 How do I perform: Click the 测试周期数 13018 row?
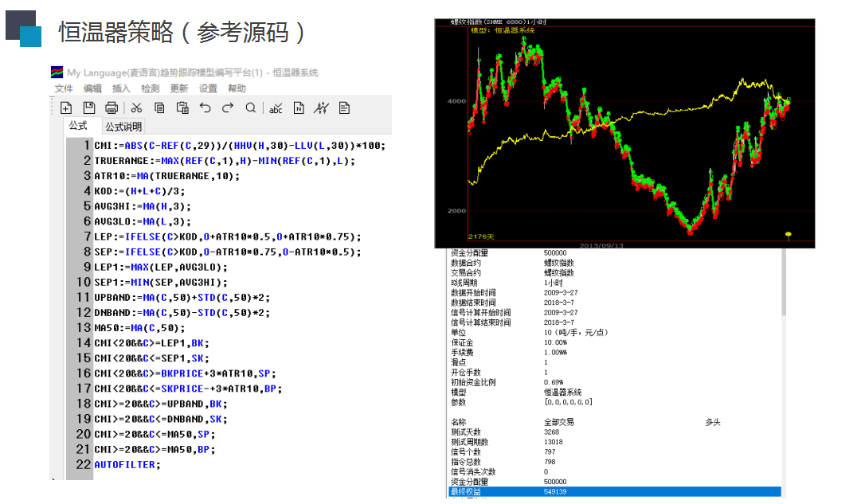(507, 442)
